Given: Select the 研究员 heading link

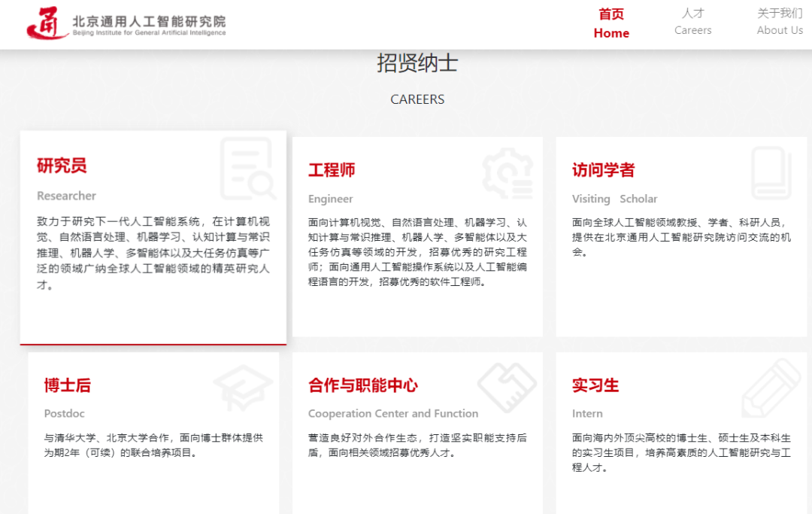Looking at the screenshot, I should [x=62, y=166].
